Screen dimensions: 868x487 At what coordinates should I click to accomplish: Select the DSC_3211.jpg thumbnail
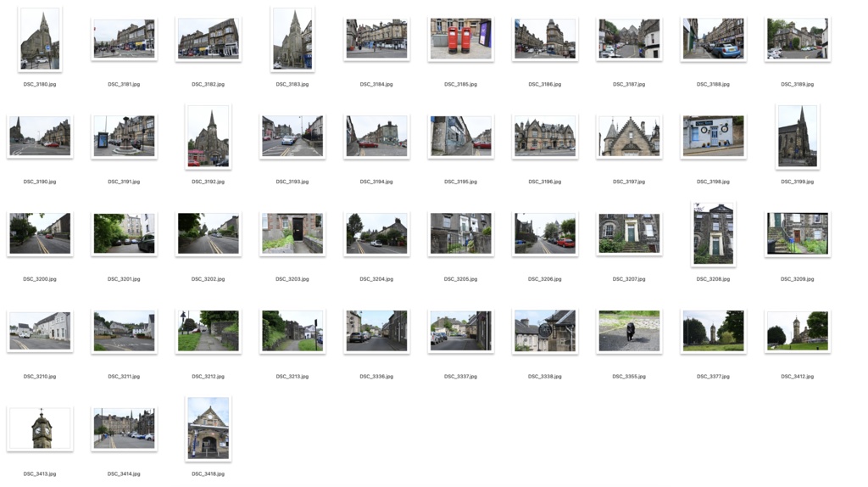click(x=124, y=332)
